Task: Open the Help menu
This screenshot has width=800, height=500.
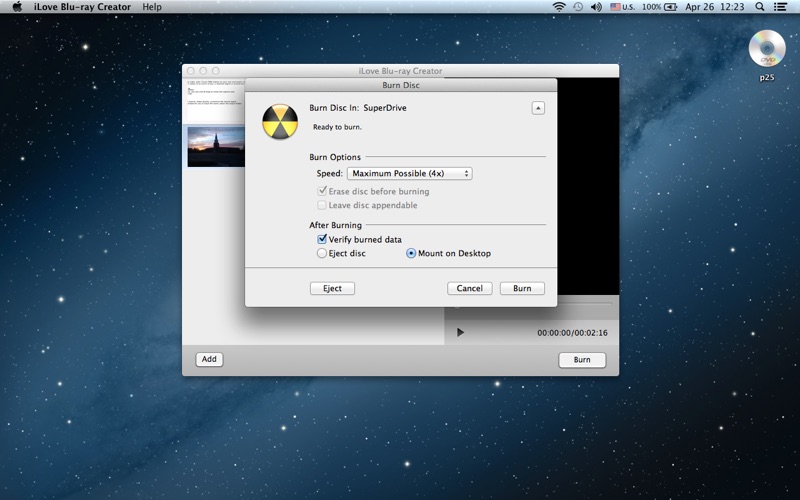Action: click(152, 7)
